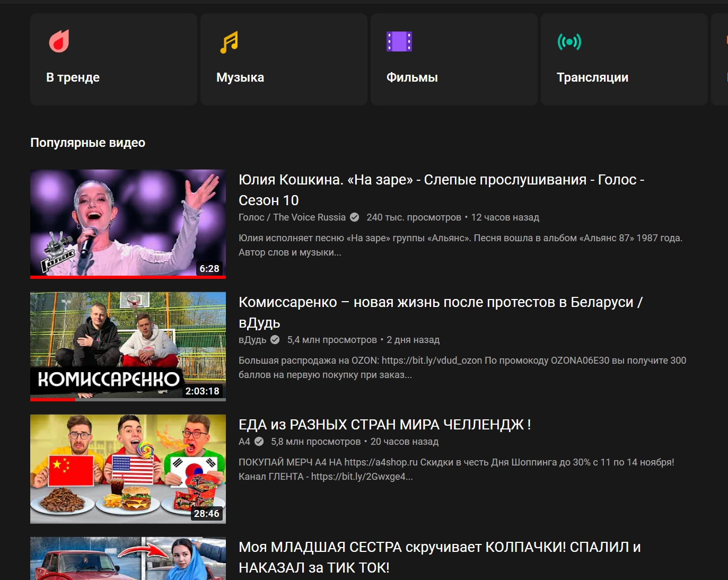The image size is (728, 580).
Task: Click the green live broadcast icon
Action: [569, 41]
